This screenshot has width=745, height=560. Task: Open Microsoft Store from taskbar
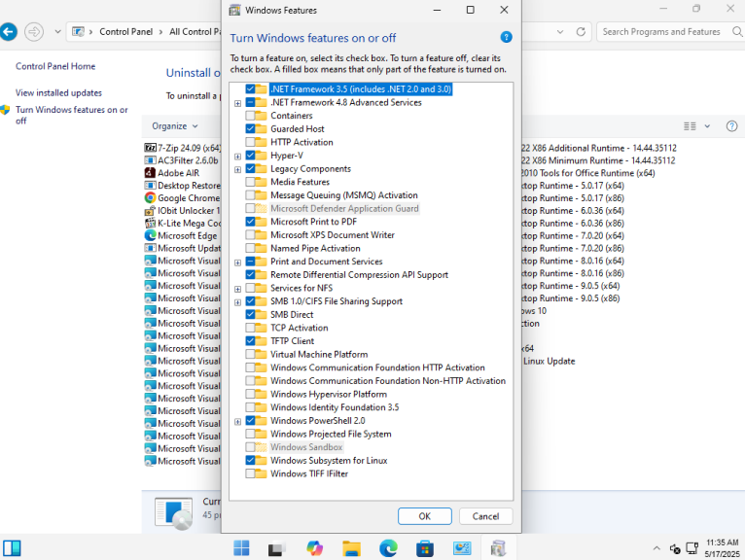(x=425, y=548)
